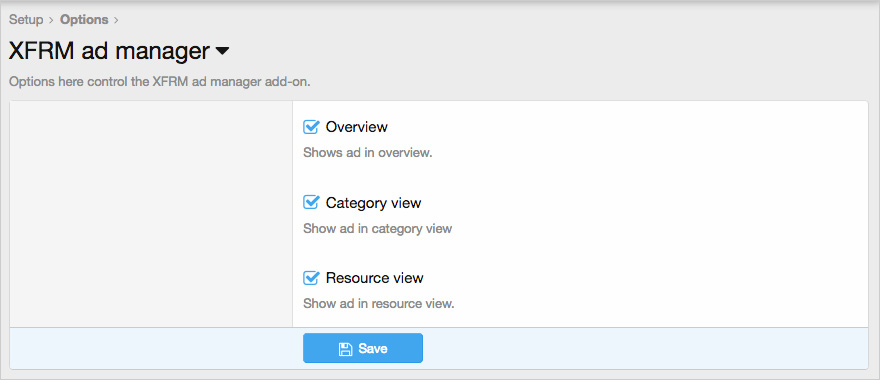Open Options breadcrumb link
880x380 pixels.
84,20
